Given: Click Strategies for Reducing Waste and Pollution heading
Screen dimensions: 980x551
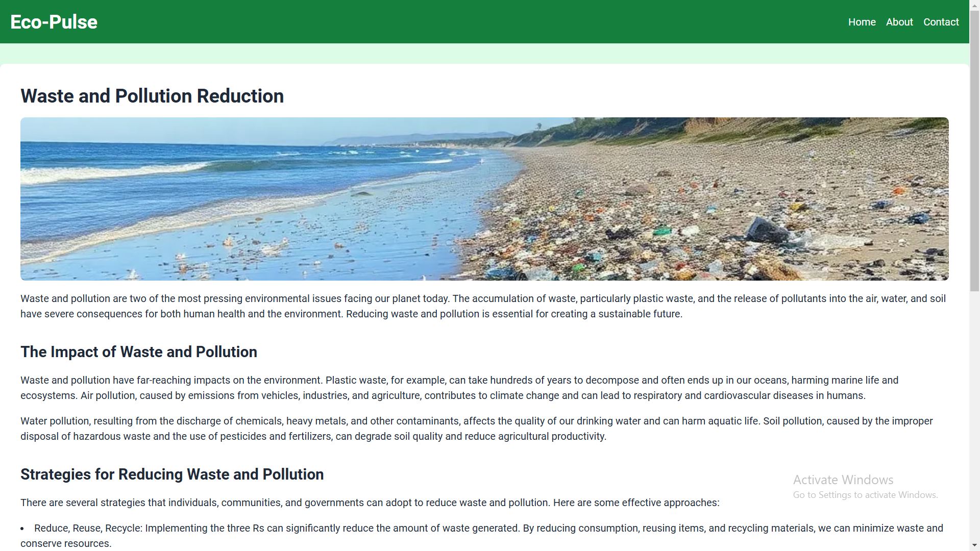Looking at the screenshot, I should (172, 474).
